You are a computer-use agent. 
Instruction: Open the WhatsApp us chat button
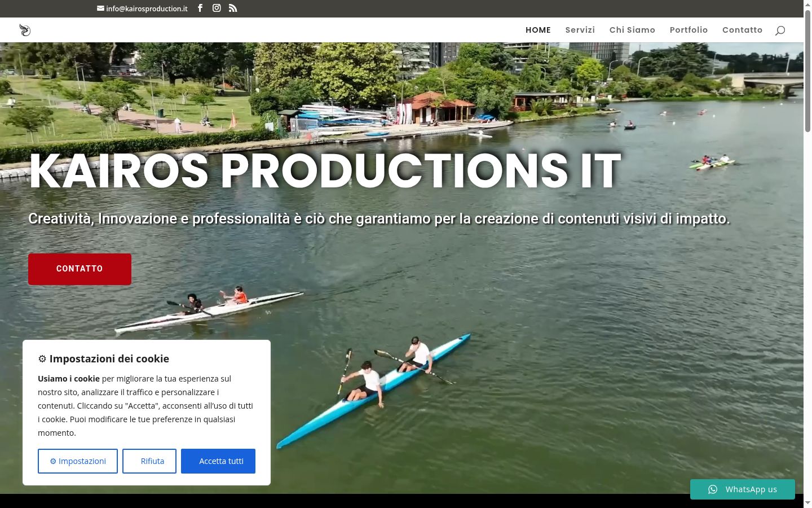743,489
